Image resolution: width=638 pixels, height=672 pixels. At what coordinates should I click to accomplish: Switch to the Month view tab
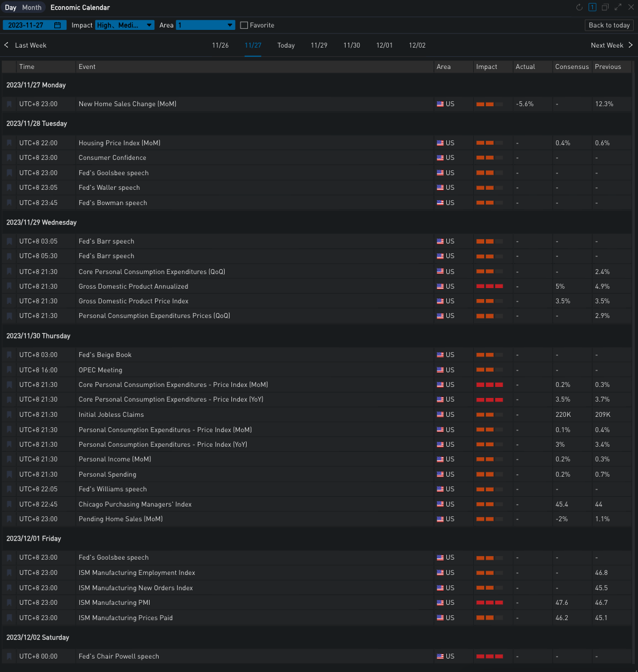pos(32,7)
